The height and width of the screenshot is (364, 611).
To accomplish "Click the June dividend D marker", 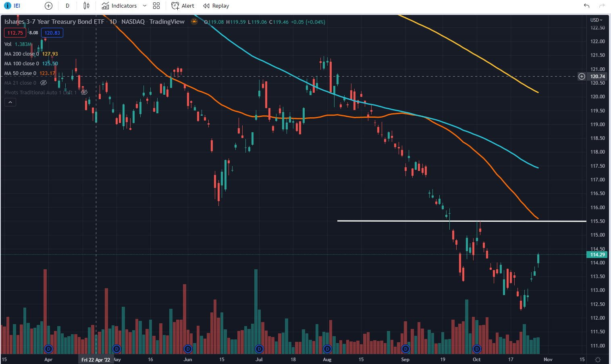I will point(188,349).
